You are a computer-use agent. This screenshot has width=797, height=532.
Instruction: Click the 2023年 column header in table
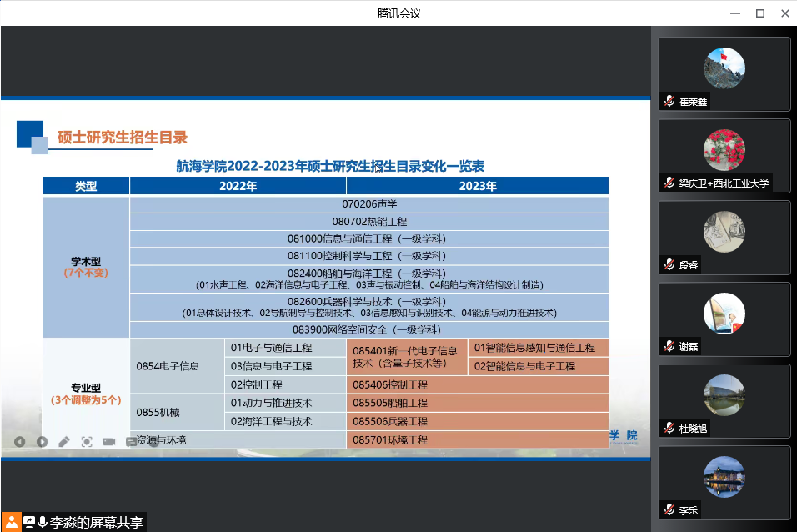(477, 186)
